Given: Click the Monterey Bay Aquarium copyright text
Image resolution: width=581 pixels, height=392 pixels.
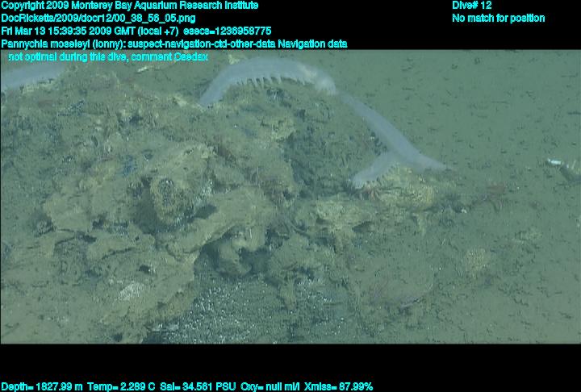Looking at the screenshot, I should [129, 5].
